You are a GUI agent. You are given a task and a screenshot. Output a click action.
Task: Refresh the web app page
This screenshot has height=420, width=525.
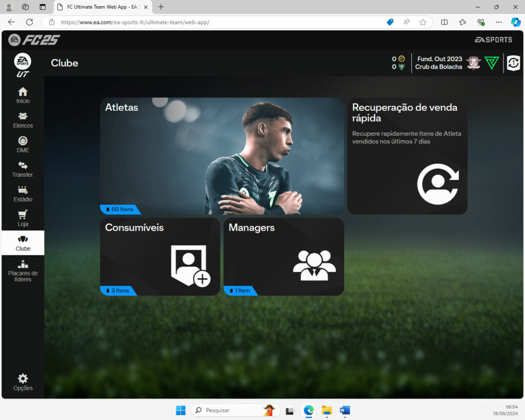[x=29, y=22]
